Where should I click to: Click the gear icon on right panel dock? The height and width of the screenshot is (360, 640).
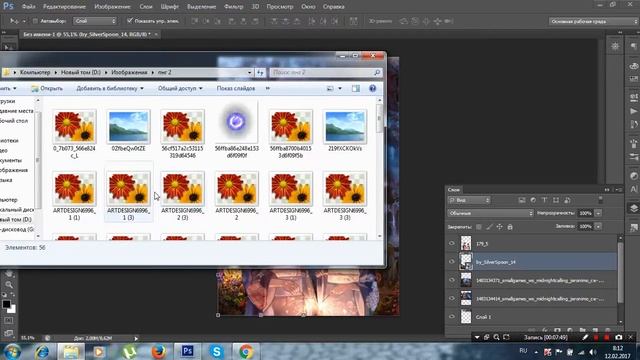[x=615, y=46]
